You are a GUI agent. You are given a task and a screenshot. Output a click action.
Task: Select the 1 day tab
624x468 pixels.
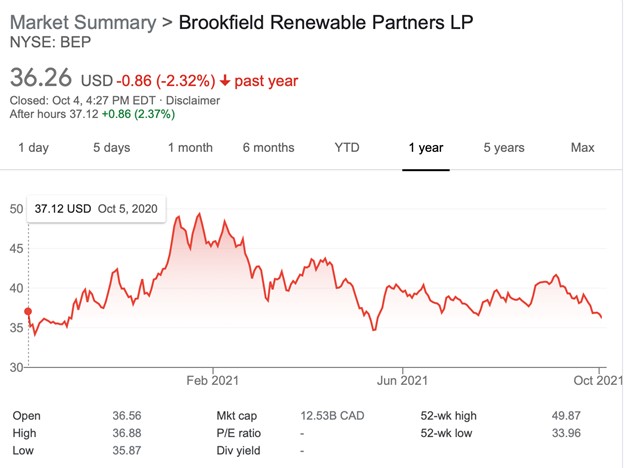coord(33,148)
